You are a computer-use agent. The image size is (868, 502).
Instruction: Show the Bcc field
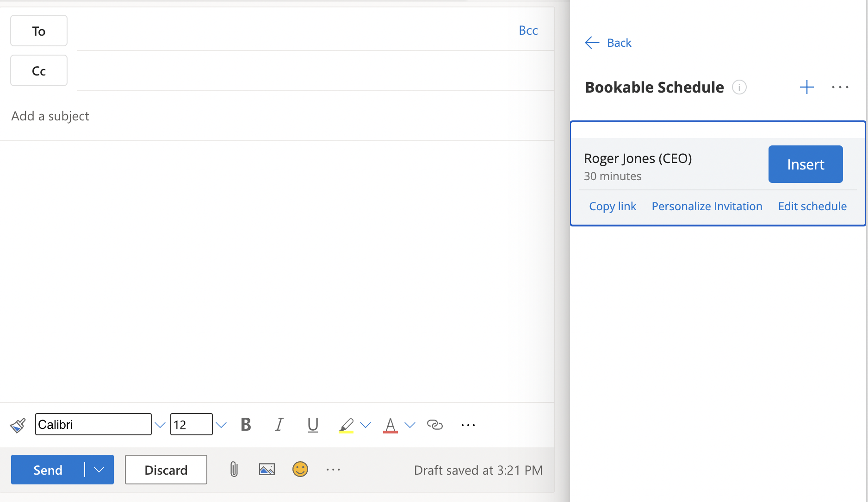point(528,31)
